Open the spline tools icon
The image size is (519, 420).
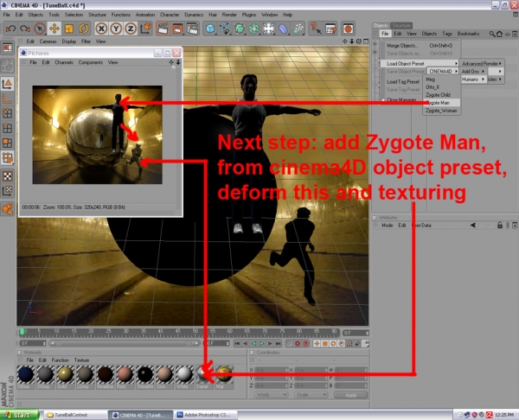(x=225, y=29)
